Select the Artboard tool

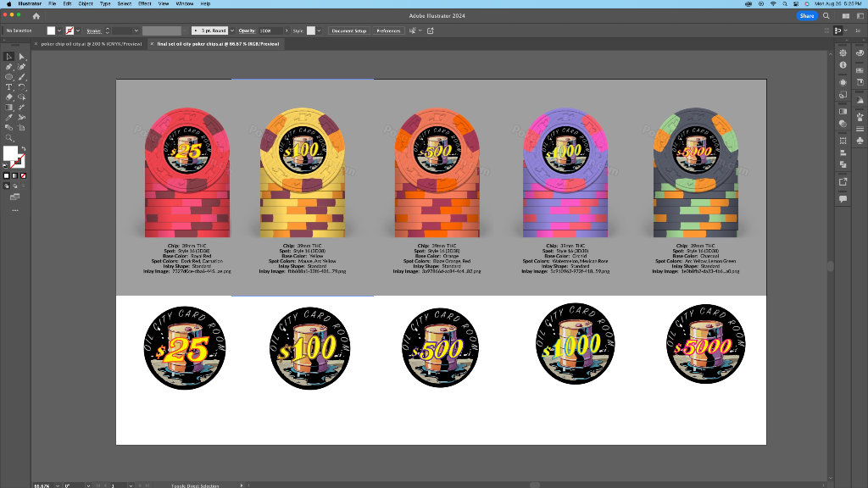[22, 127]
